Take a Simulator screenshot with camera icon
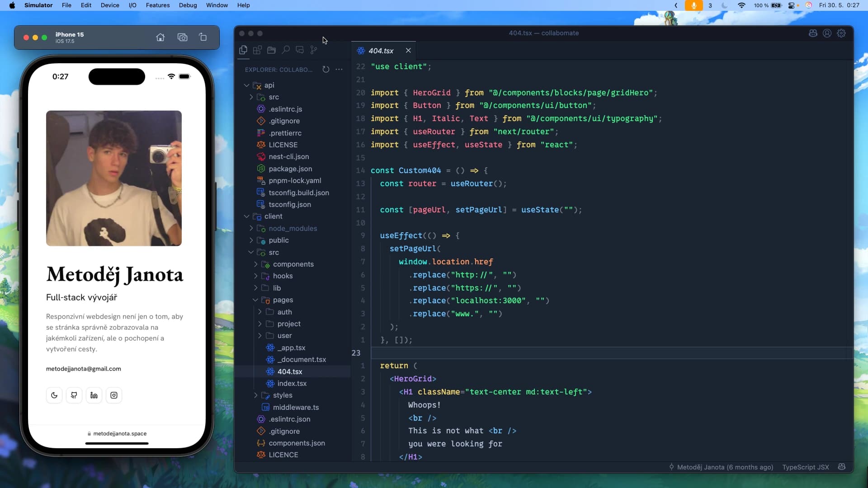 point(182,37)
